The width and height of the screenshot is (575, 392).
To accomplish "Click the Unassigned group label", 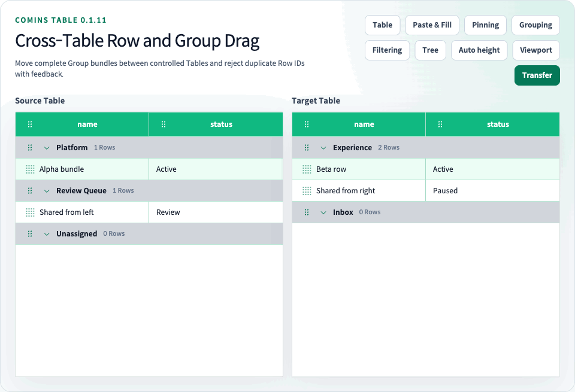I will 77,234.
